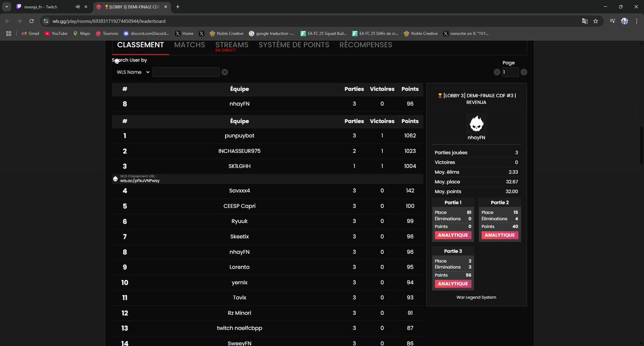
Task: Open the tab search dropdown arrow
Action: point(6,6)
